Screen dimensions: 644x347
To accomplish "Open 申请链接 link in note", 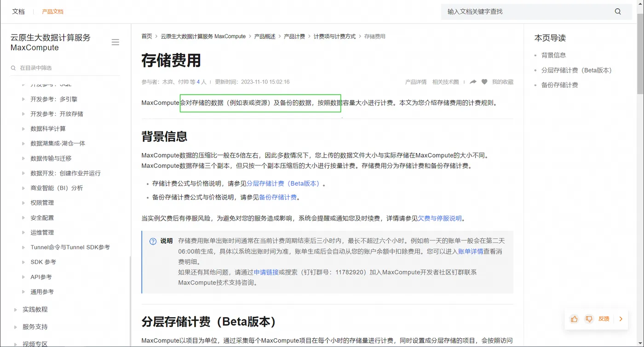I will click(x=266, y=272).
